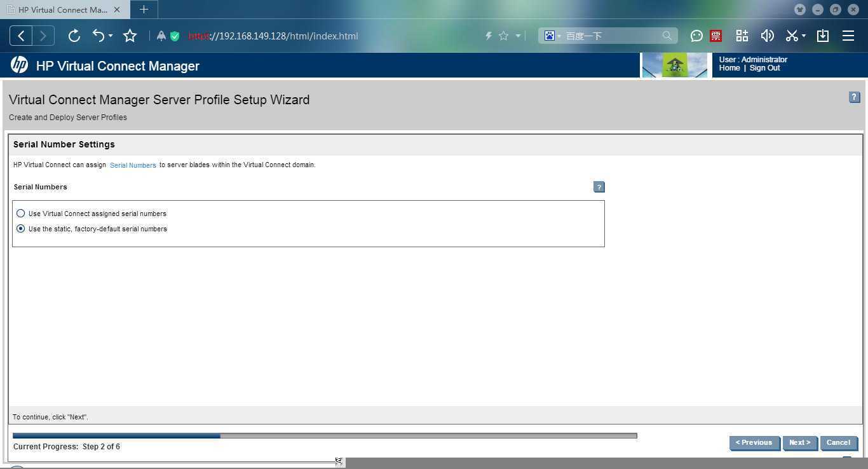This screenshot has width=868, height=469.
Task: Close the HP Virtual Connect Manager tab
Action: [x=116, y=10]
